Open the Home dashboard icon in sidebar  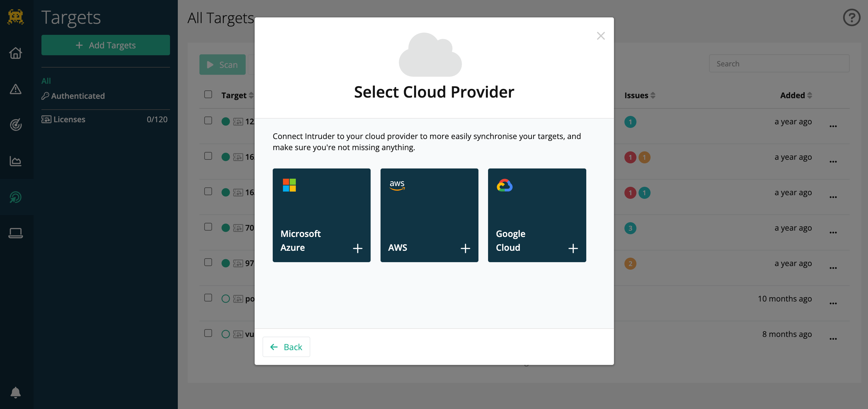tap(16, 53)
